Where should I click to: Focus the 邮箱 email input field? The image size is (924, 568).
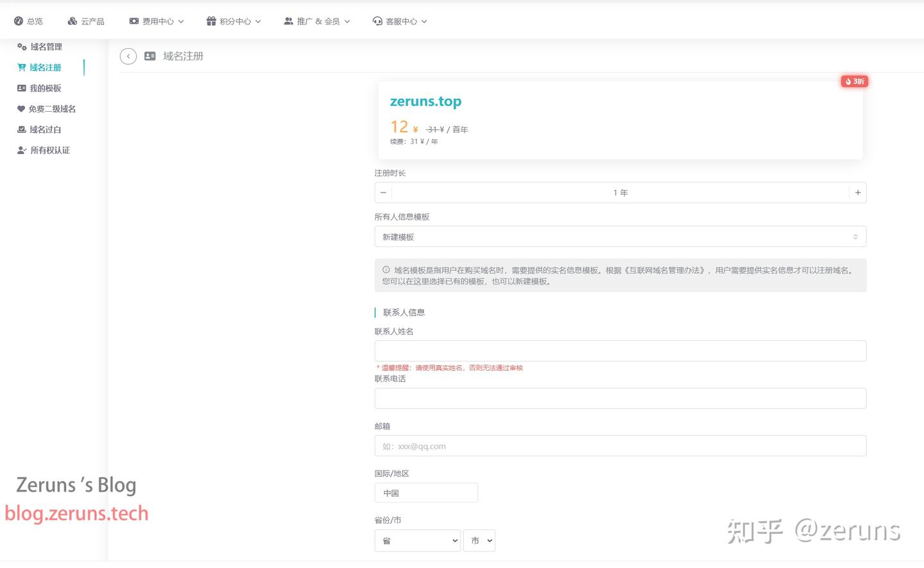[620, 446]
